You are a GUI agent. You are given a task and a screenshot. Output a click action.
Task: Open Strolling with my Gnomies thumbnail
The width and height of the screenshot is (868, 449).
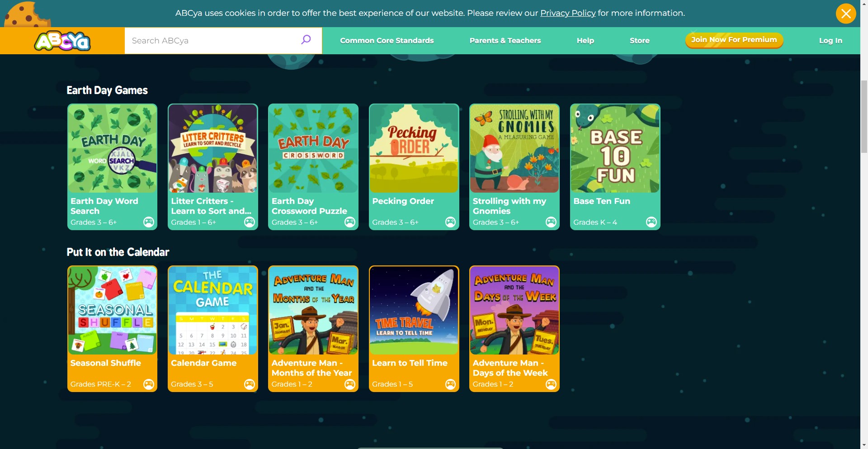click(514, 149)
